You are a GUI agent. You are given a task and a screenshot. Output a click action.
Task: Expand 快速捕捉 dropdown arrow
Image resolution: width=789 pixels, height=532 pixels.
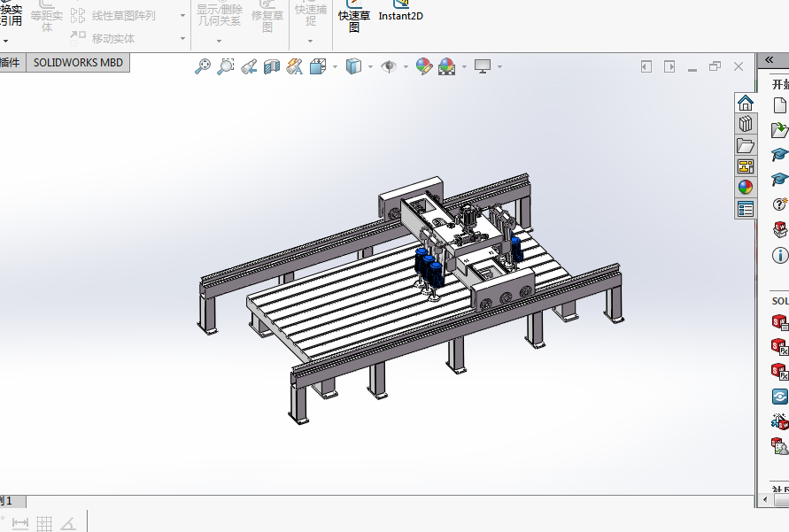[311, 41]
